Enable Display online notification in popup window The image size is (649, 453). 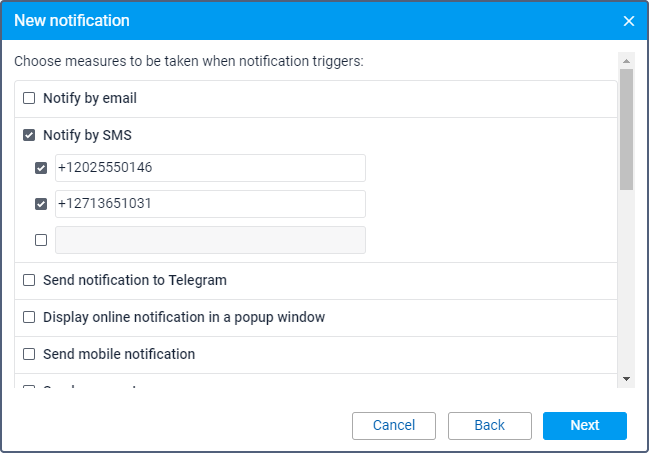[x=29, y=318]
